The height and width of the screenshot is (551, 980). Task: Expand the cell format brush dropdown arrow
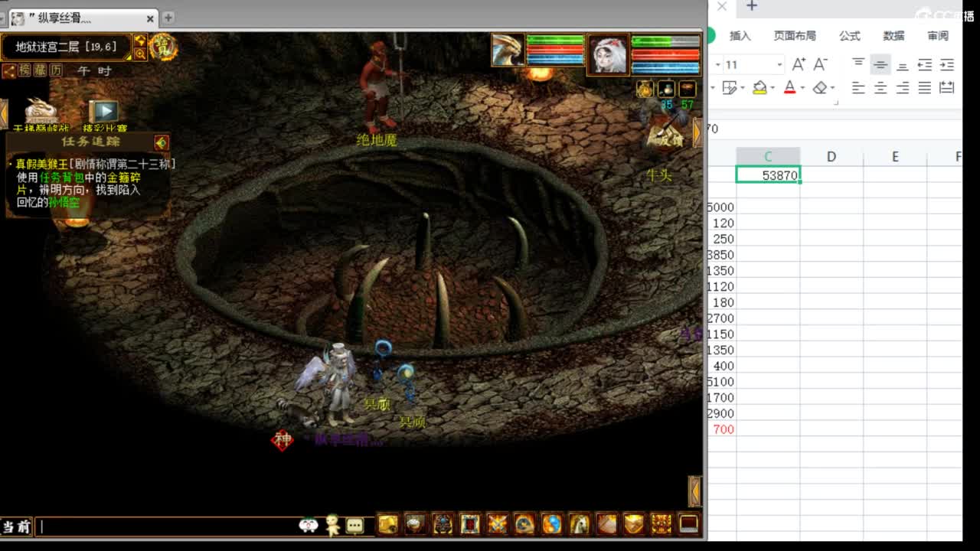point(743,88)
